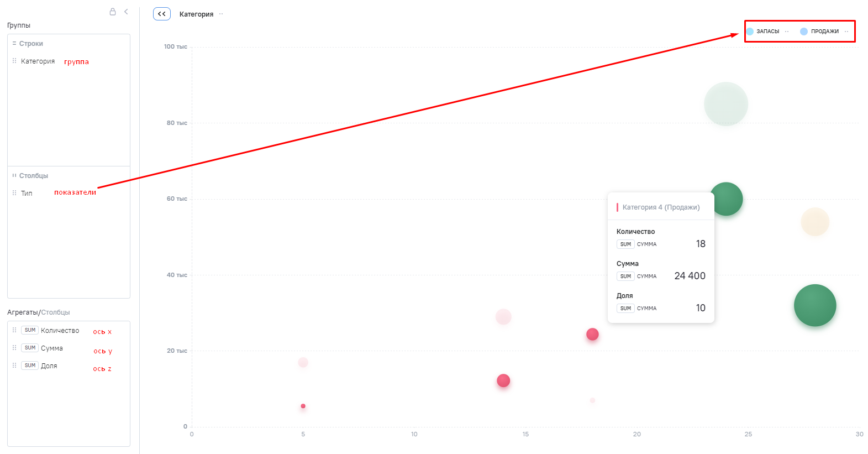Switch to the Столбцы tab in Агрегаты
This screenshot has width=868, height=454.
point(56,312)
